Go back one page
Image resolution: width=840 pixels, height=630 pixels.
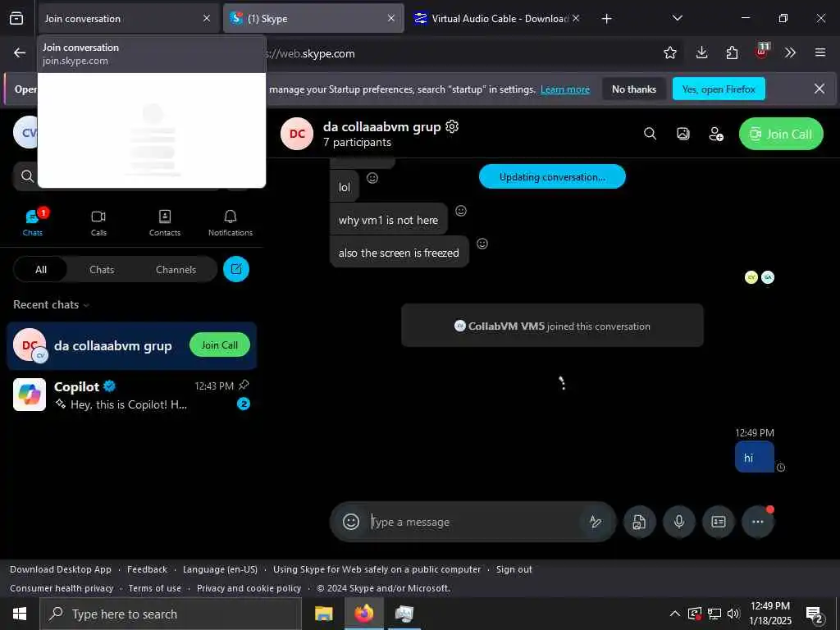(20, 52)
